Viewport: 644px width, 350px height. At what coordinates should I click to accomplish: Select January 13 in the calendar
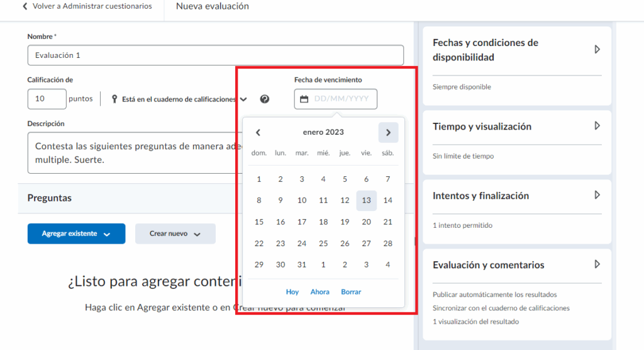coord(366,200)
